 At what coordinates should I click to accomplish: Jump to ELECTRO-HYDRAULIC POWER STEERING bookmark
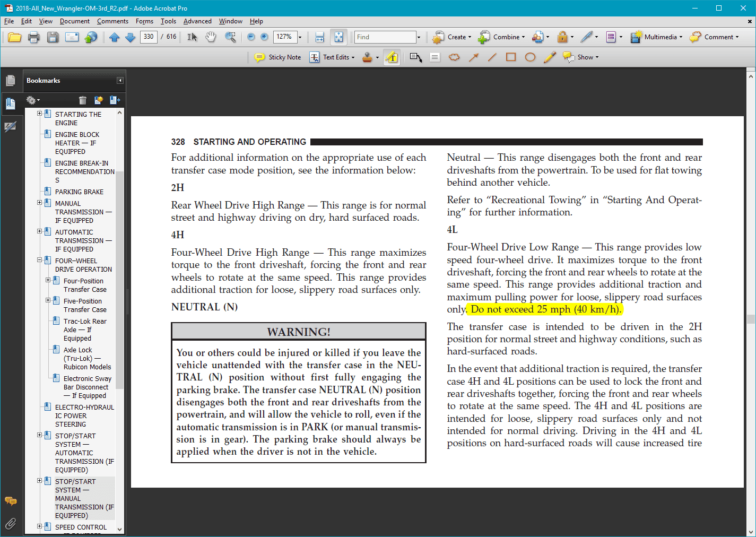tap(84, 415)
